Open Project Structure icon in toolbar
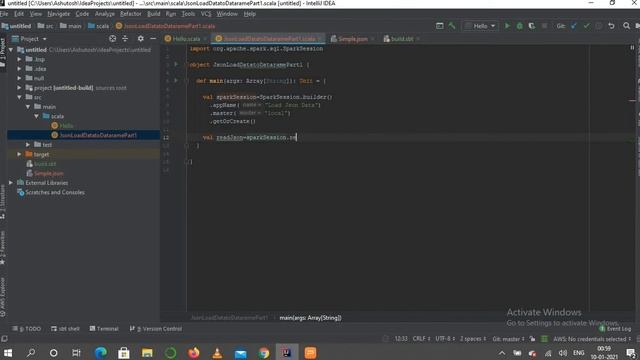640x360 pixels. click(x=440, y=26)
